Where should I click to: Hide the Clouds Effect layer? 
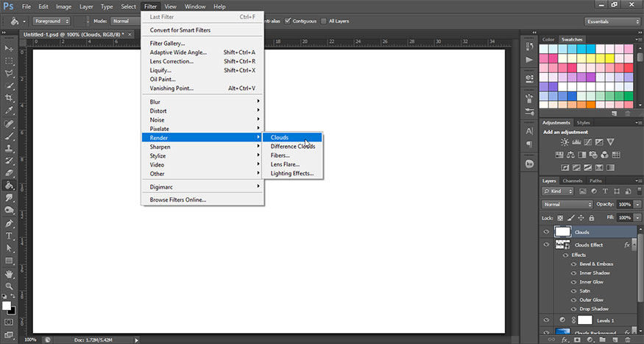click(546, 245)
